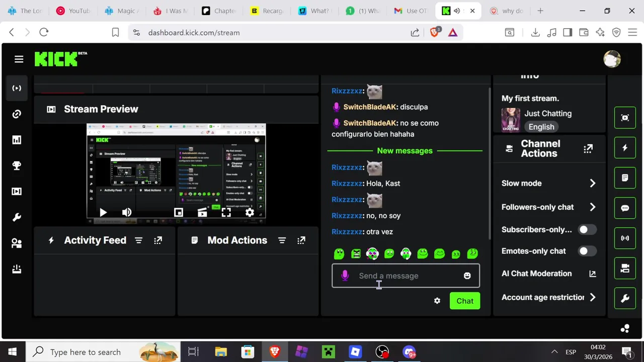The image size is (644, 362).
Task: Pop out the Channel Actions panel
Action: (x=588, y=148)
